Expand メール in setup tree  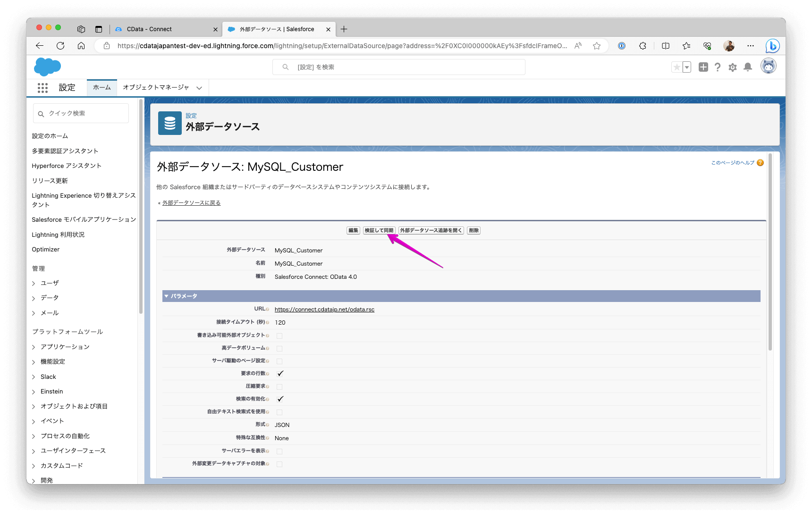click(34, 313)
